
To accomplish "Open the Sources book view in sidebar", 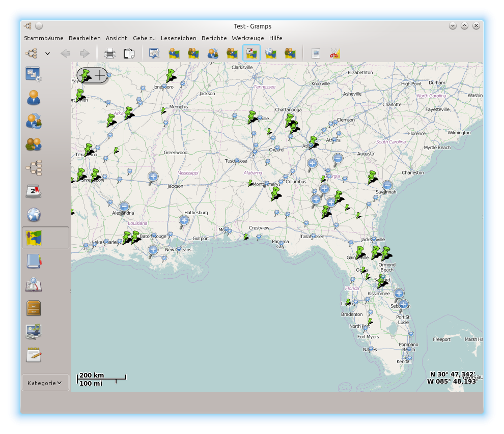I will pyautogui.click(x=34, y=261).
